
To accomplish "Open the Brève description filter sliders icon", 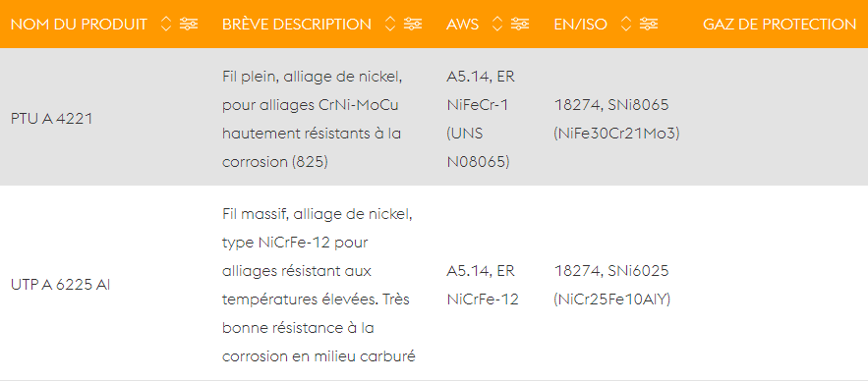I will (x=413, y=24).
